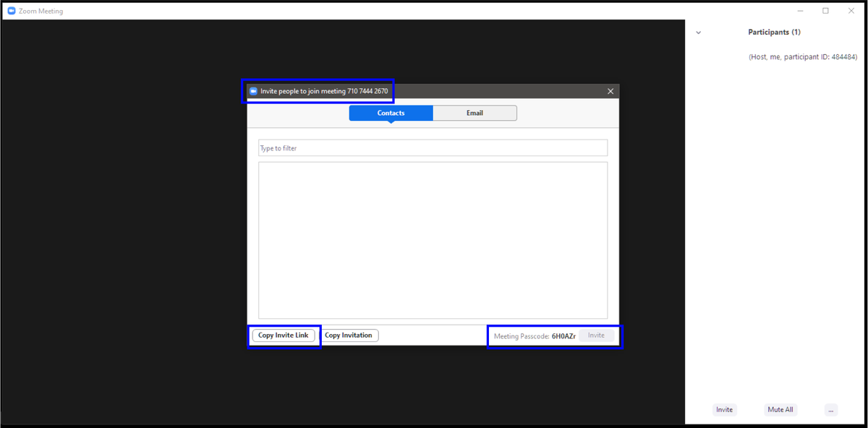Click the invite dialog title with meeting ID

(324, 91)
